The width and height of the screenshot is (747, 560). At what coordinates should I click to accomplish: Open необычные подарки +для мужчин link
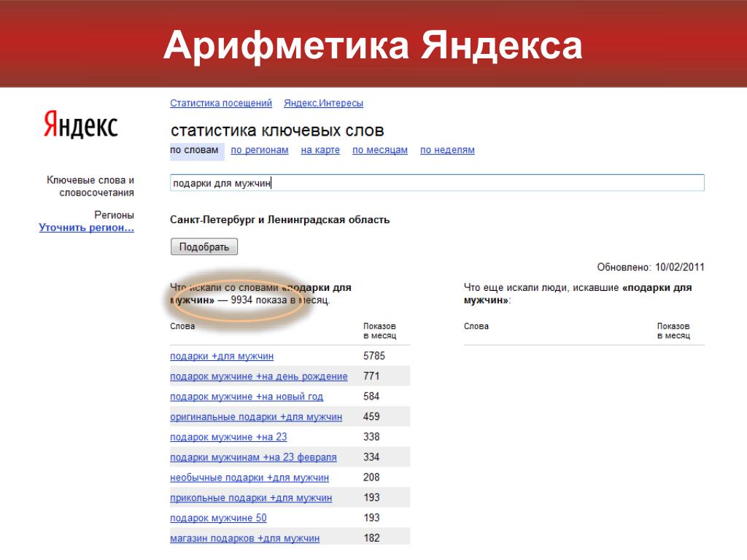pos(249,478)
